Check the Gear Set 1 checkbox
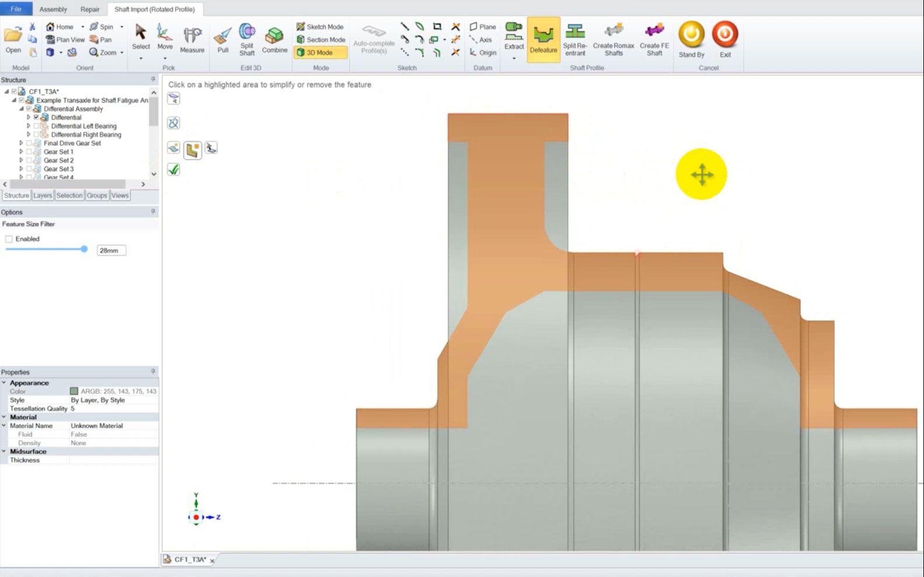Screen dimensions: 924x577 tap(29, 152)
